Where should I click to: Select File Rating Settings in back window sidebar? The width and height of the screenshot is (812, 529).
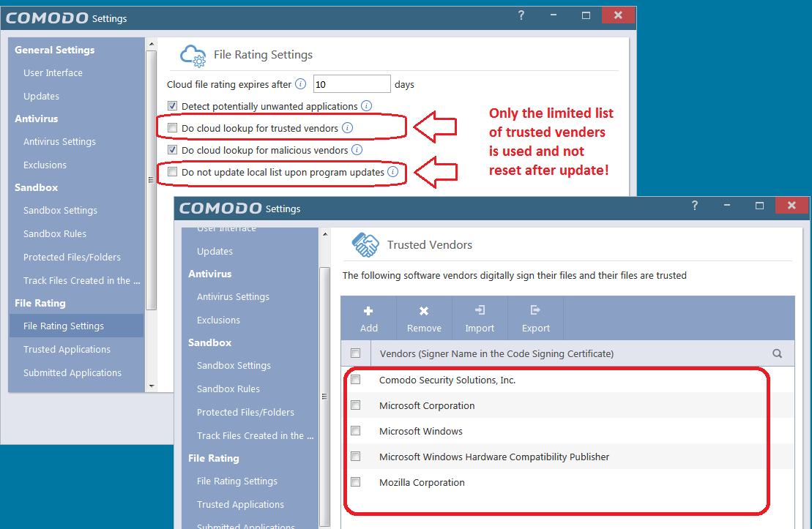click(x=76, y=326)
